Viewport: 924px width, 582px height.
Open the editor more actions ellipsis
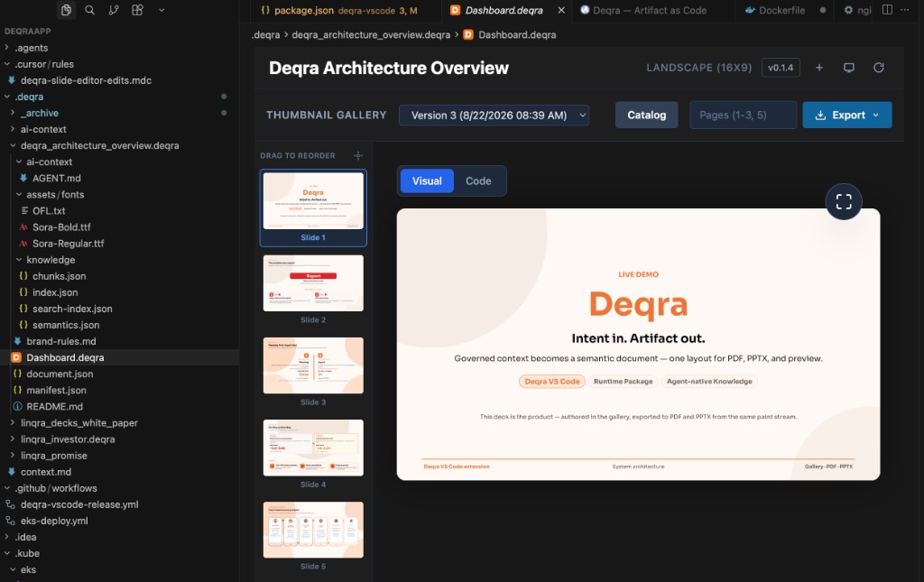click(905, 10)
